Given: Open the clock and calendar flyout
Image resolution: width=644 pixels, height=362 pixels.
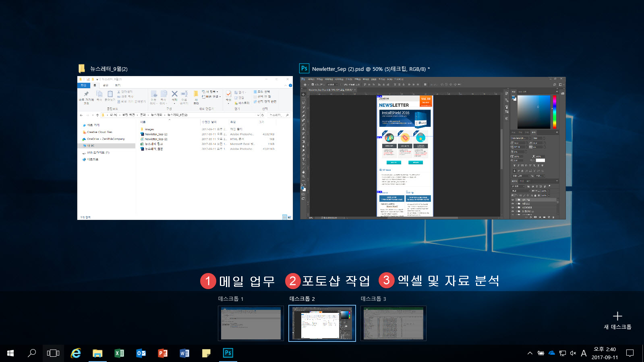Looking at the screenshot, I should click(x=605, y=353).
